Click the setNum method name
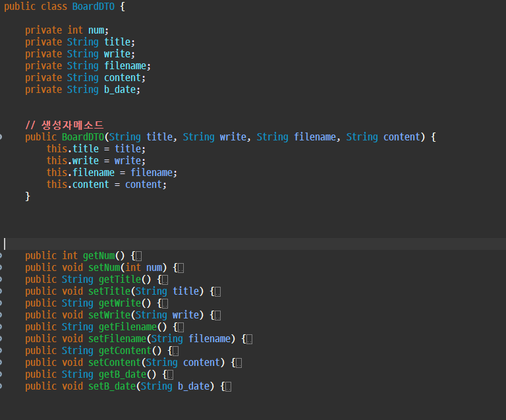The image size is (506, 420). [x=104, y=268]
